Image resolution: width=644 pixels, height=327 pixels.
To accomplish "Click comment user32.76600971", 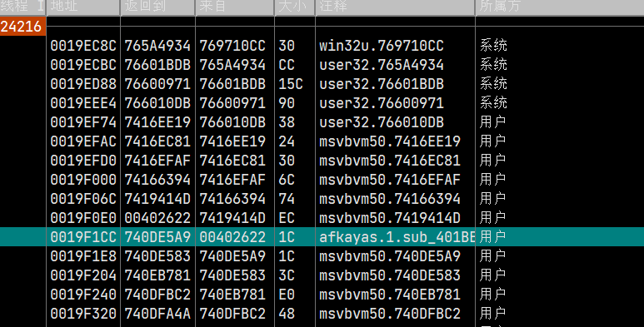I will point(382,103).
